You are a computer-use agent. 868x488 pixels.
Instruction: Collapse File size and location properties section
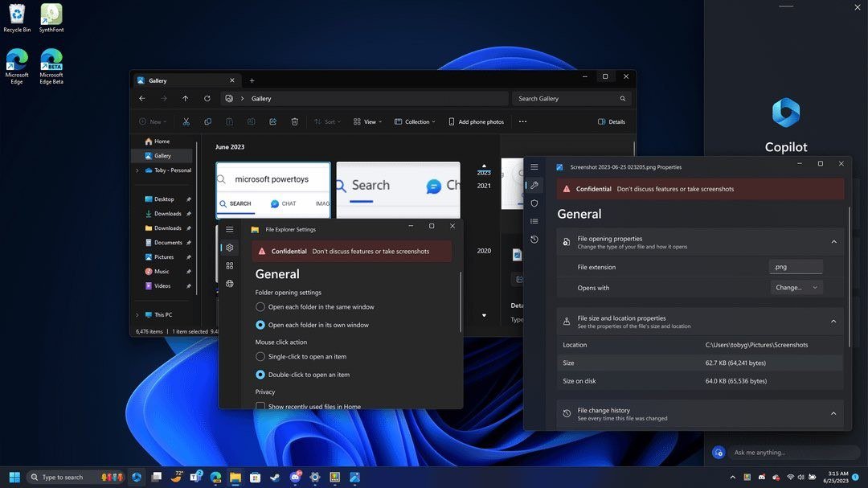(833, 322)
